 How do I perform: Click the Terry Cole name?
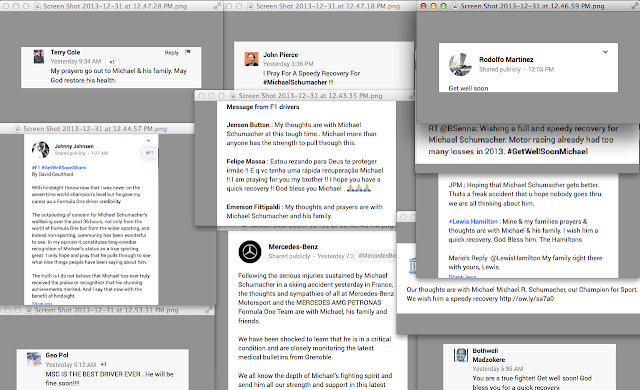[x=65, y=52]
